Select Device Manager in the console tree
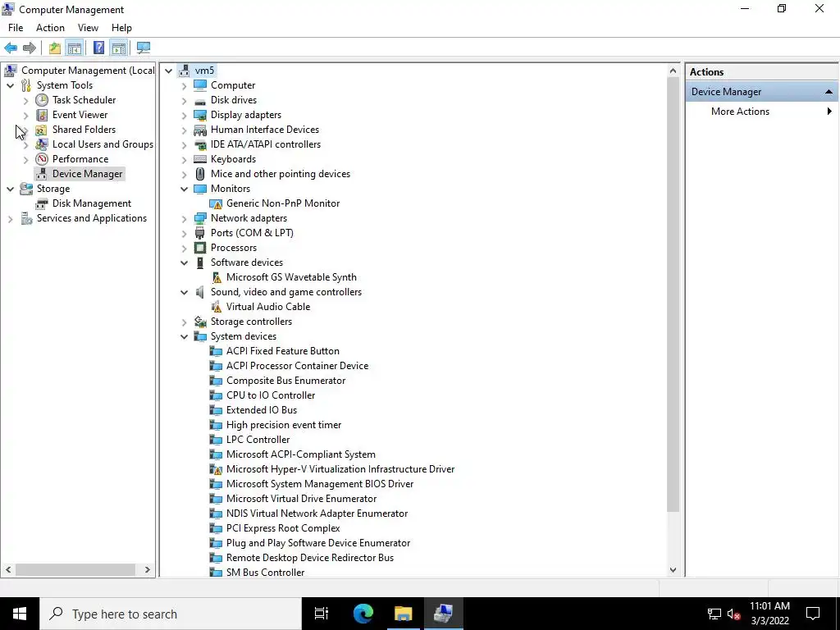The height and width of the screenshot is (630, 840). [87, 174]
